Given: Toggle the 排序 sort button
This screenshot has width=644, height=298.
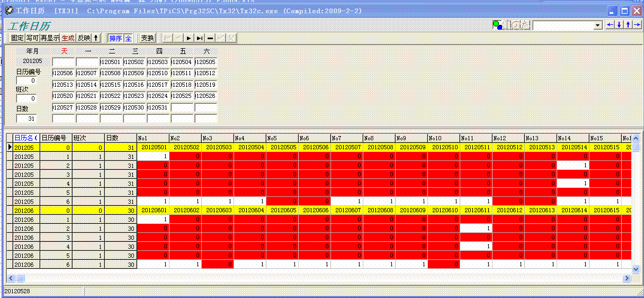Looking at the screenshot, I should 115,38.
